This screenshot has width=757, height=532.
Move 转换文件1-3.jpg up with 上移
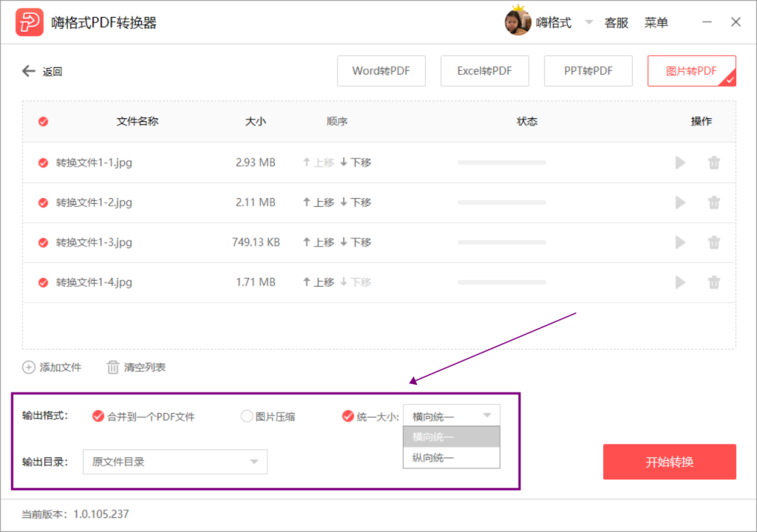[319, 242]
